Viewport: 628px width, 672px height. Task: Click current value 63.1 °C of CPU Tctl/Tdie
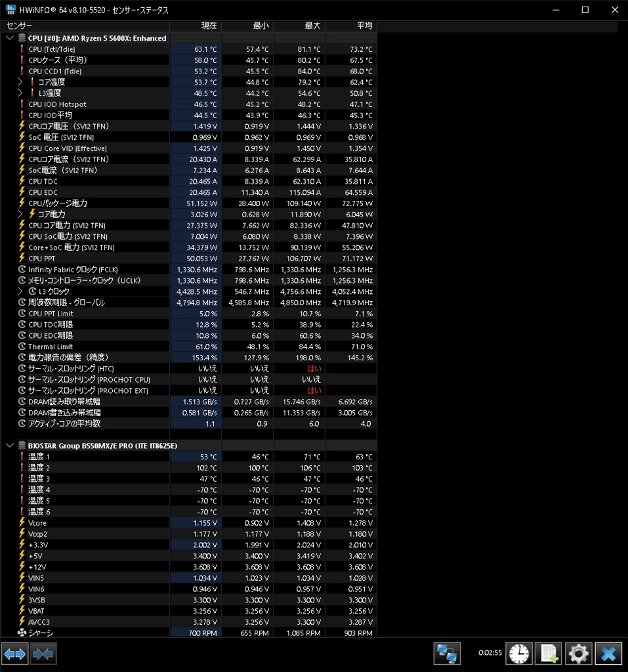click(x=205, y=49)
